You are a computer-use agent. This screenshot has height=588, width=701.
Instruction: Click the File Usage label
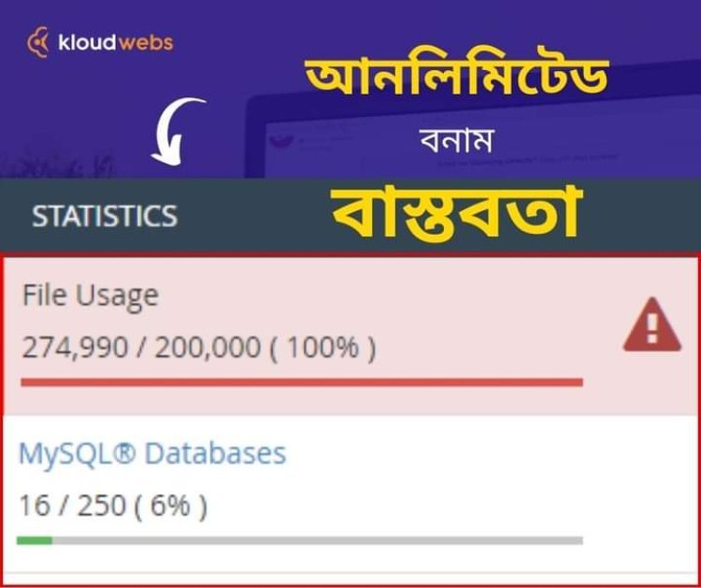[x=90, y=295]
